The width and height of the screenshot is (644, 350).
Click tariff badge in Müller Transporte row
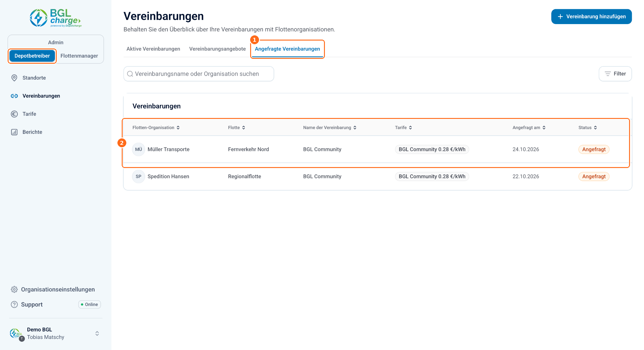[432, 149]
